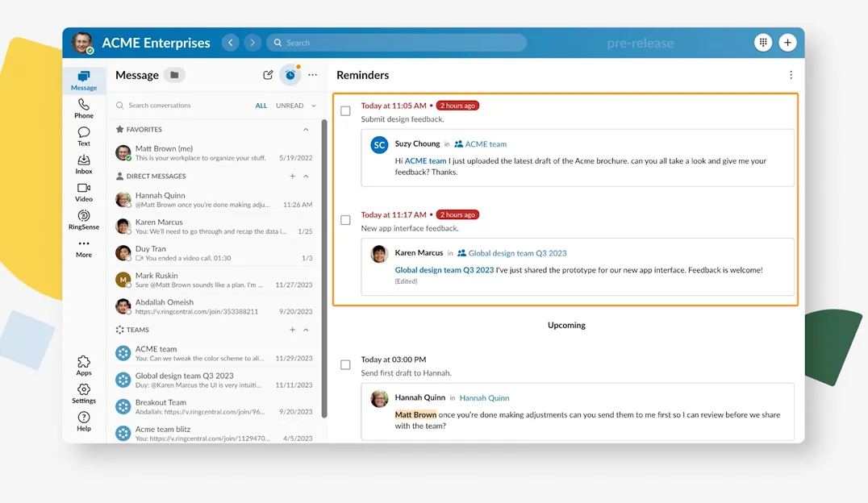
Task: Mark Send first draft to Hannah complete
Action: 345,365
